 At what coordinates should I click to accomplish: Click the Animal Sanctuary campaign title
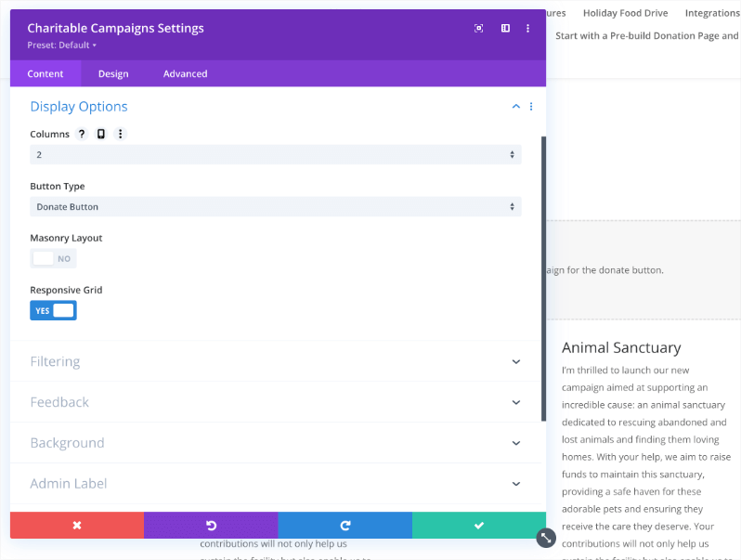coord(621,348)
